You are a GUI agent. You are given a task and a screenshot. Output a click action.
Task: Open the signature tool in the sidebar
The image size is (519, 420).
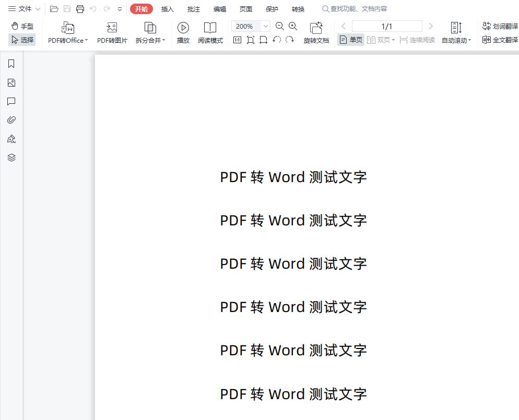pos(11,138)
